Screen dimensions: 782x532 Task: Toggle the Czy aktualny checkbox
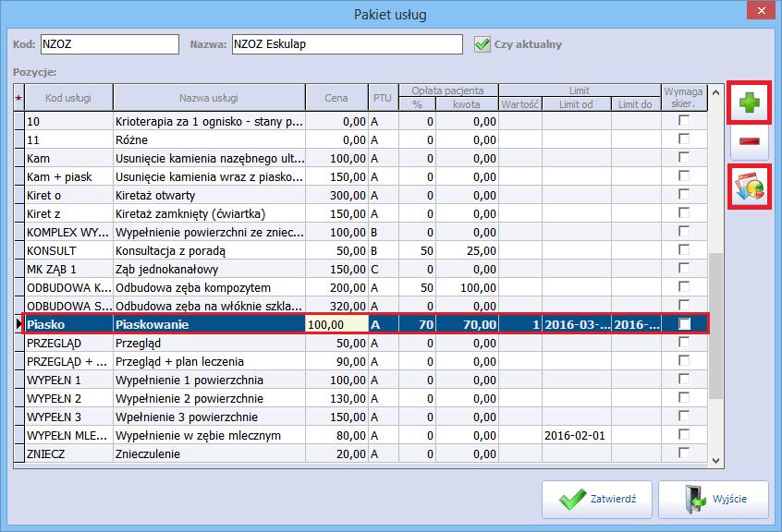[483, 44]
